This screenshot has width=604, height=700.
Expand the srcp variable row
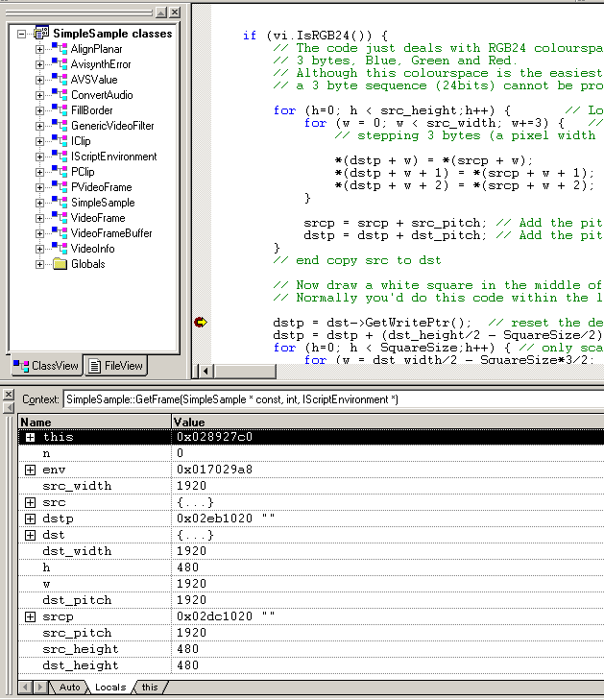30,616
